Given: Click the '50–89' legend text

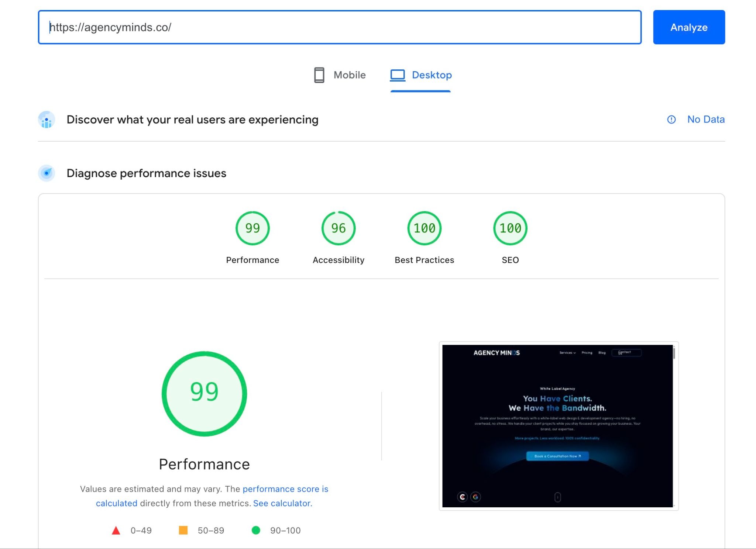Looking at the screenshot, I should coord(211,531).
